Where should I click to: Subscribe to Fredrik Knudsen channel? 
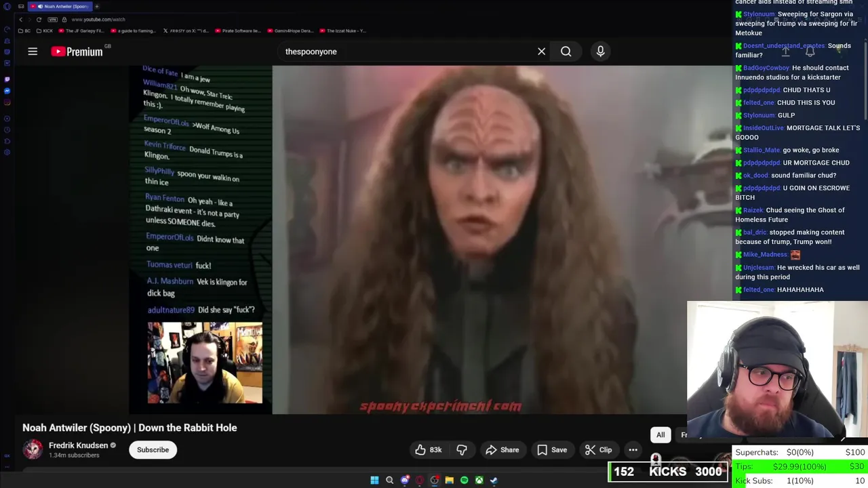point(153,450)
